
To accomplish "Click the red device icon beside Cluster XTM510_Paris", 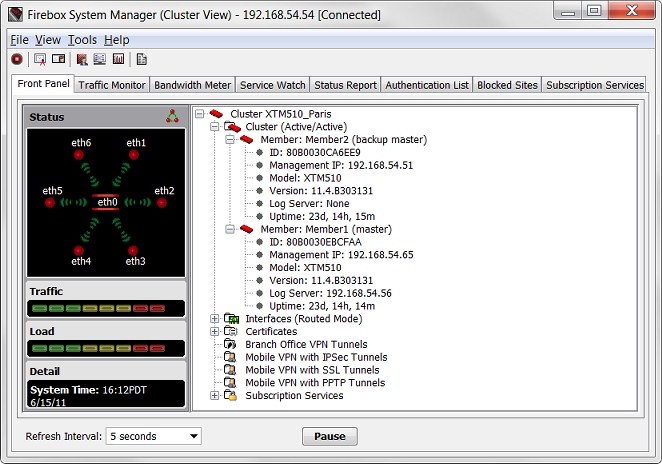I will click(x=216, y=114).
